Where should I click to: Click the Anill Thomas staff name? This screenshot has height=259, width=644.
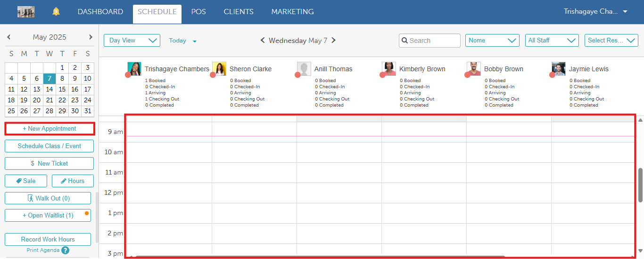pyautogui.click(x=333, y=69)
